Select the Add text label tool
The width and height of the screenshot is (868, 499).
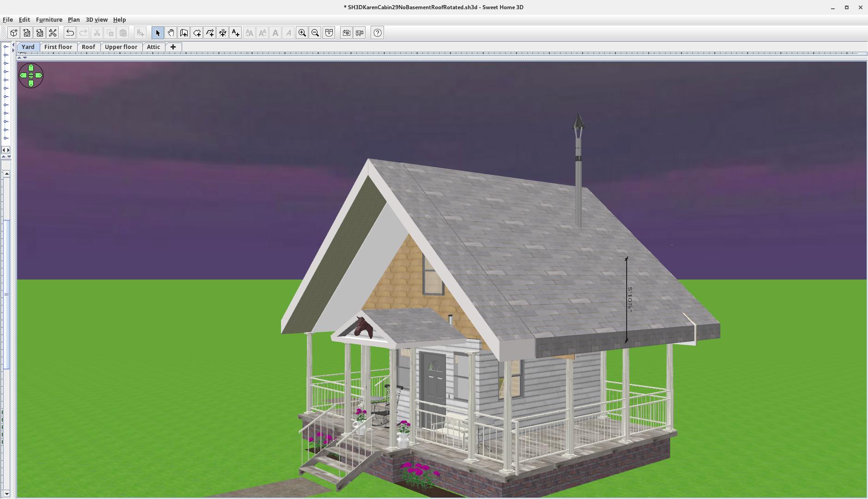pyautogui.click(x=236, y=33)
